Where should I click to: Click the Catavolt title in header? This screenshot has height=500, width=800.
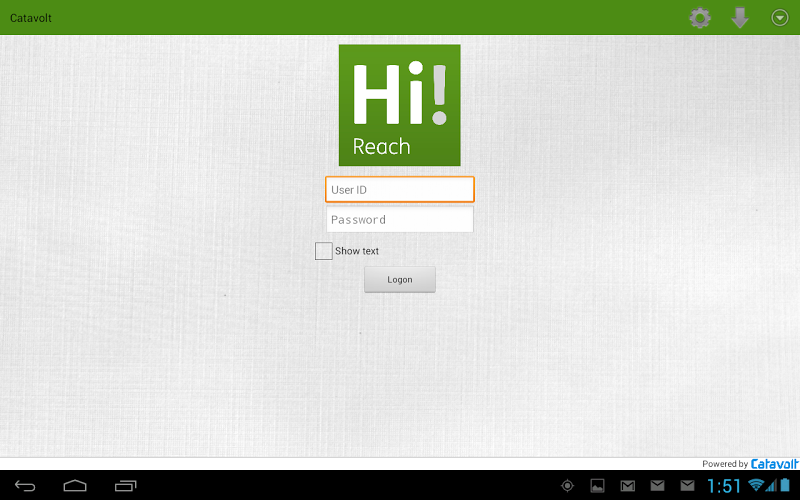point(31,18)
